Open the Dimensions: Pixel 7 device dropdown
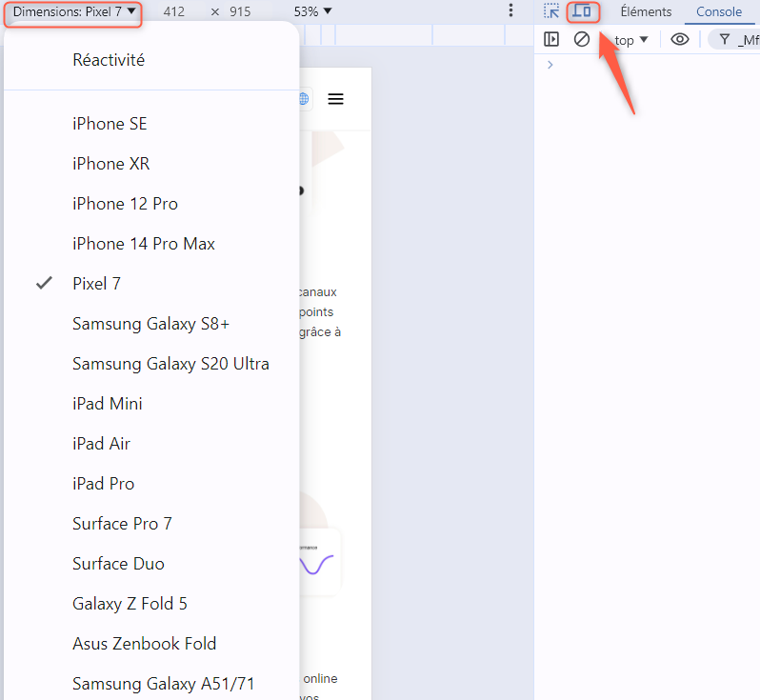This screenshot has height=700, width=760. point(73,11)
